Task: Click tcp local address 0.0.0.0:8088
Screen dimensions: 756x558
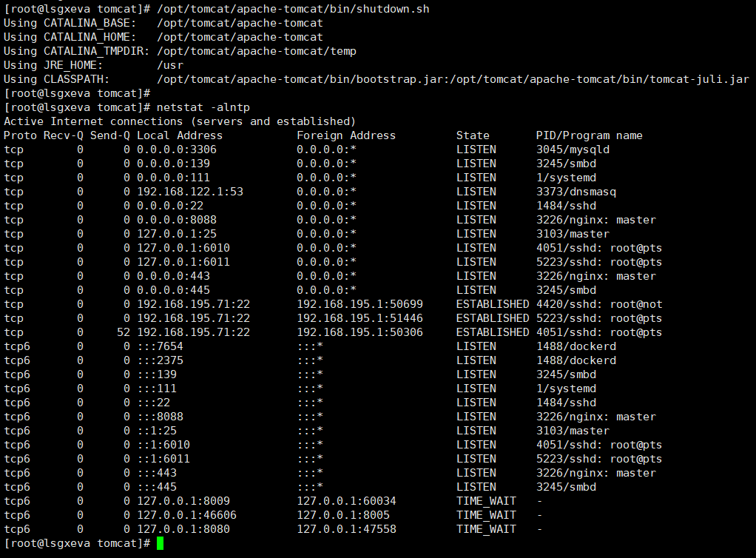Action: [177, 220]
